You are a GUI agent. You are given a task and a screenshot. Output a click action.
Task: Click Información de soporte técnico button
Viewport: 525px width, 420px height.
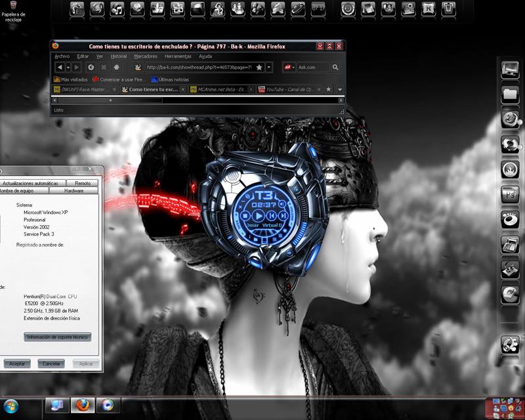coord(58,337)
